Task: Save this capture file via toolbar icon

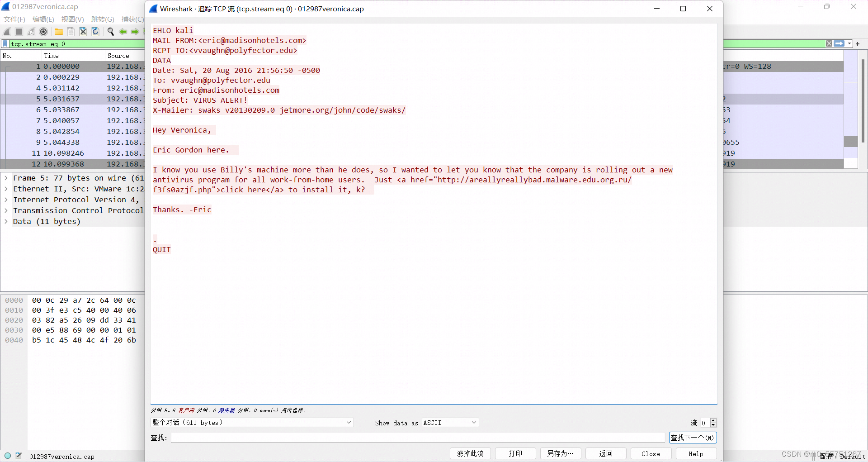Action: click(x=71, y=32)
